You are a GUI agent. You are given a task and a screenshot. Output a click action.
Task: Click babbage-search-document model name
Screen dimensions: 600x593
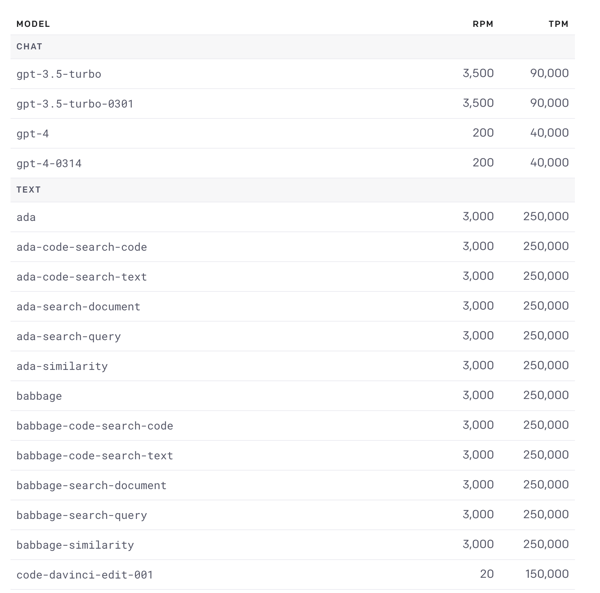point(91,485)
